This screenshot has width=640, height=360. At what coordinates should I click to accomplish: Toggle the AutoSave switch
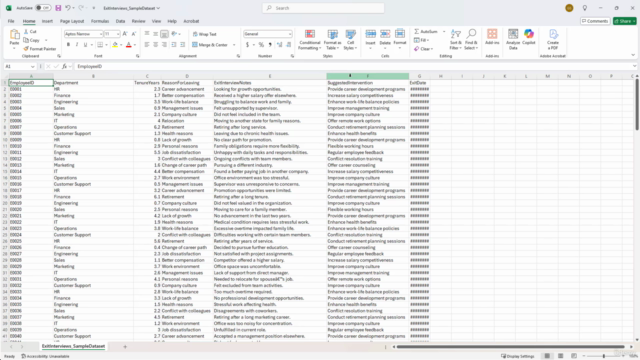pyautogui.click(x=42, y=8)
